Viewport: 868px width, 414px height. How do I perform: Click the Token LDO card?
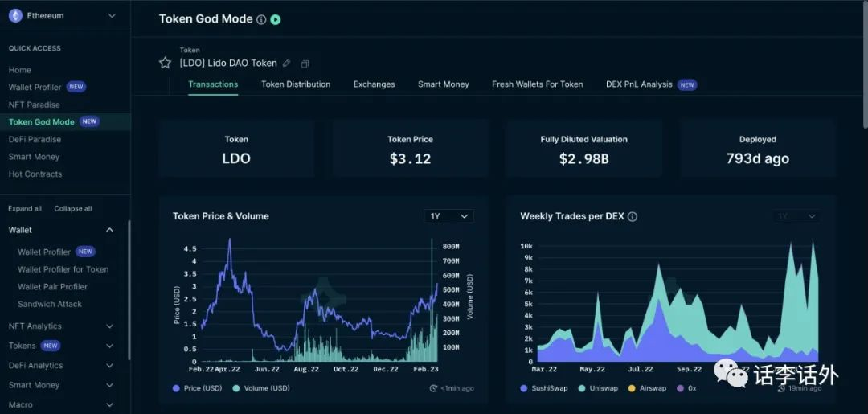tap(236, 150)
